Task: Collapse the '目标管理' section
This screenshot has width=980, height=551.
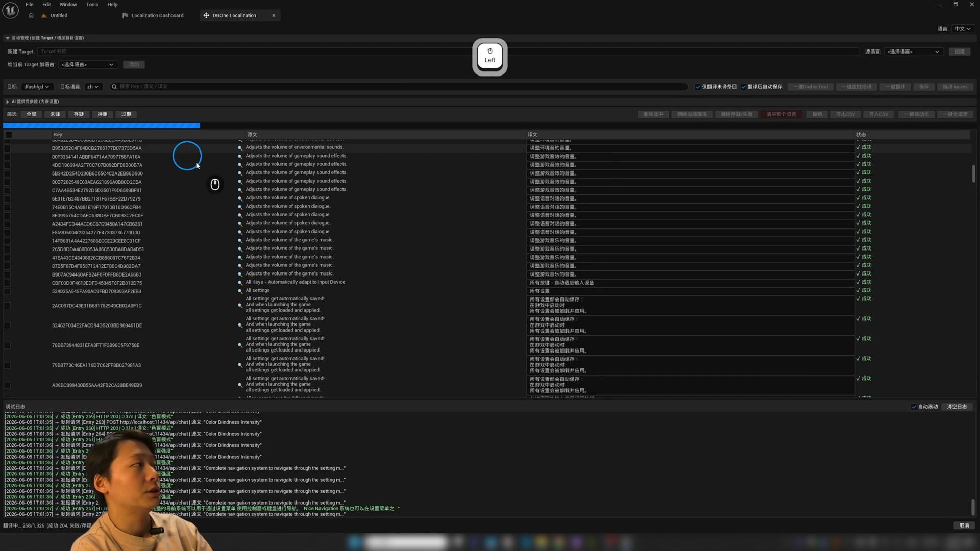Action: [7, 38]
